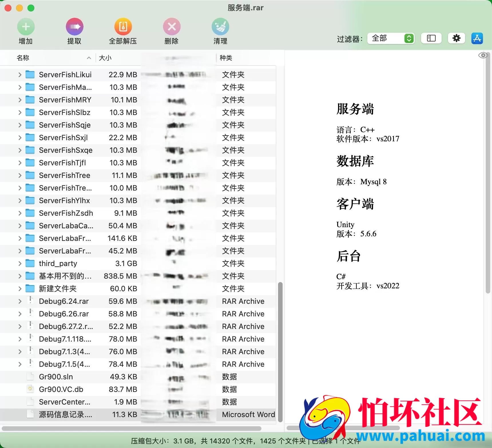Select the Gr900.sln file icon
The width and height of the screenshot is (492, 448).
point(30,376)
